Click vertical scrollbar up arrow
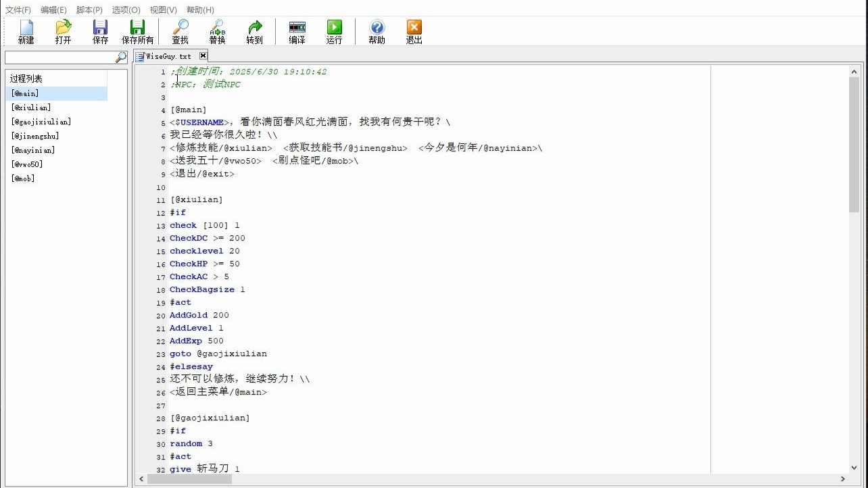Viewport: 868px width, 488px height. point(854,72)
